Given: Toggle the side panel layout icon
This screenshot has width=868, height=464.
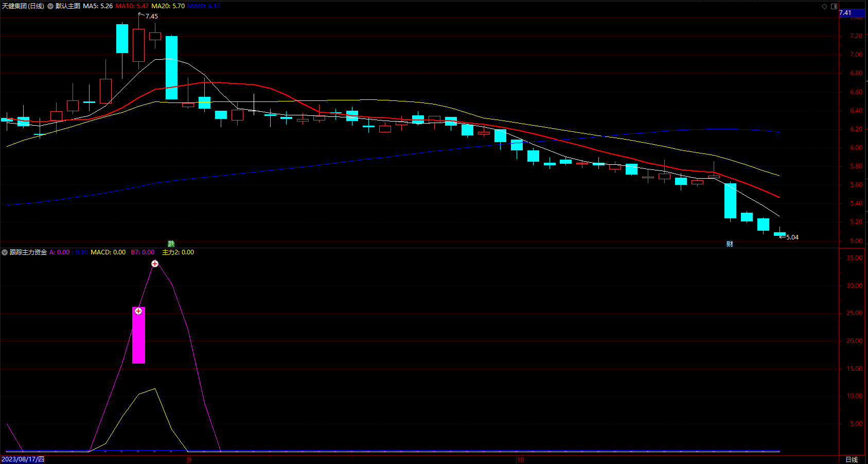Looking at the screenshot, I should tap(834, 6).
